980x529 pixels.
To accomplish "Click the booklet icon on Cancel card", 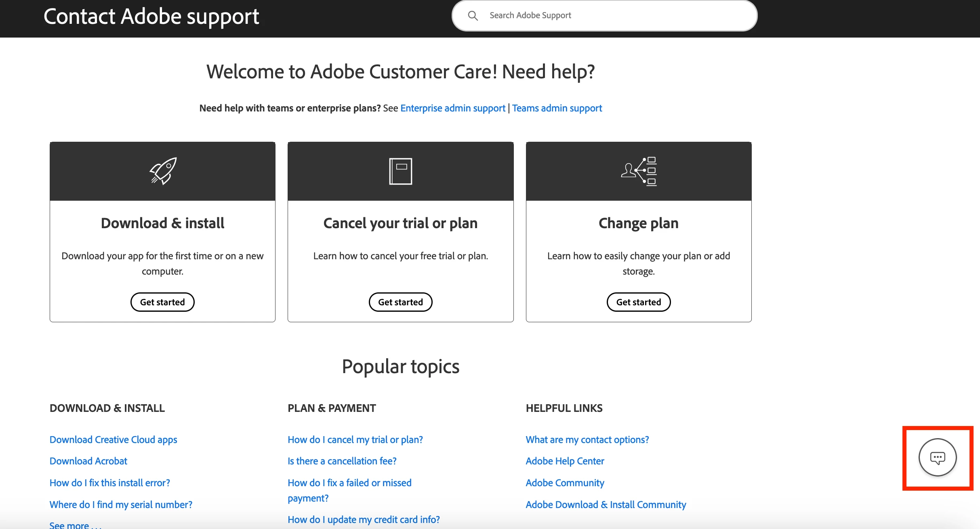I will coord(400,171).
